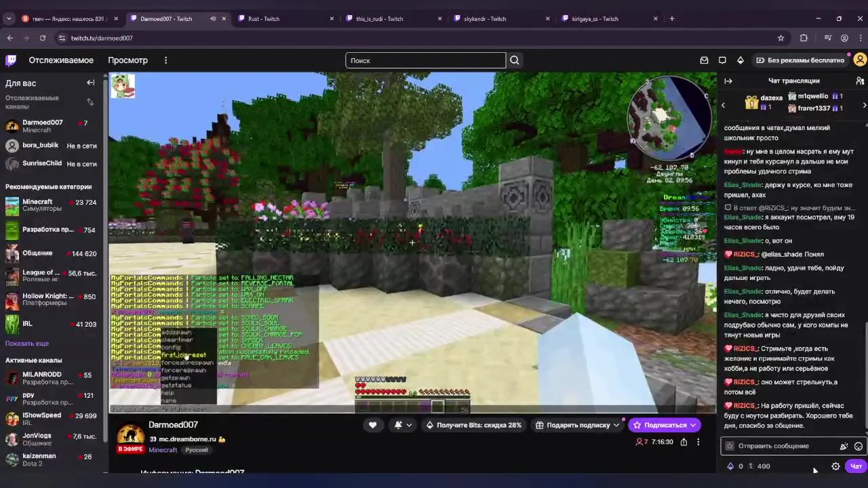The height and width of the screenshot is (488, 868).
Task: Click Без рекламы бесплатно button
Action: tap(800, 60)
